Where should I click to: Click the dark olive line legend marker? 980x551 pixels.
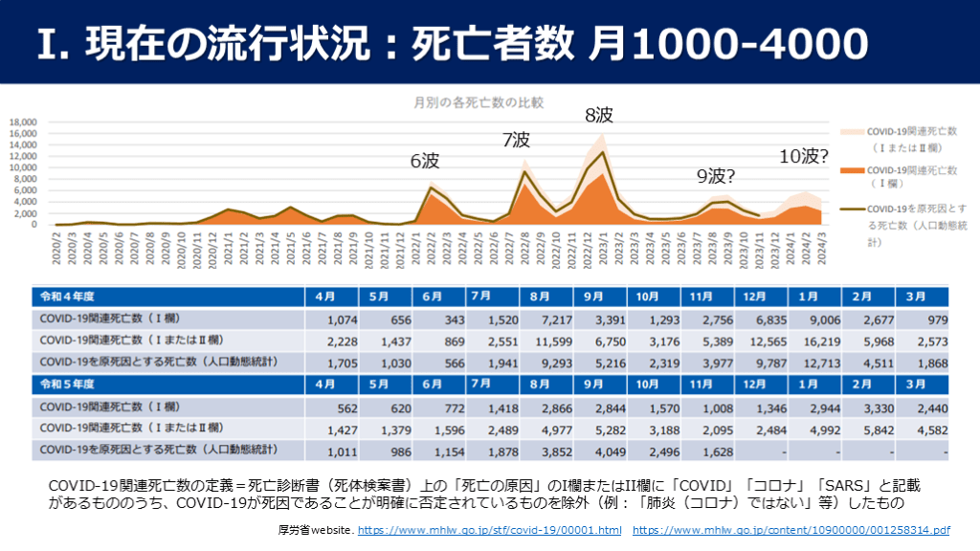pyautogui.click(x=848, y=207)
